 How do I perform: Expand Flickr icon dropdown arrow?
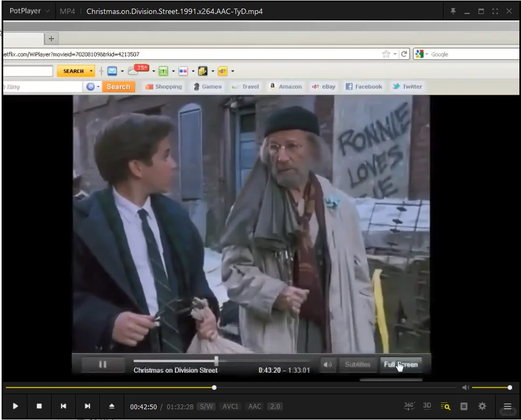tap(193, 71)
